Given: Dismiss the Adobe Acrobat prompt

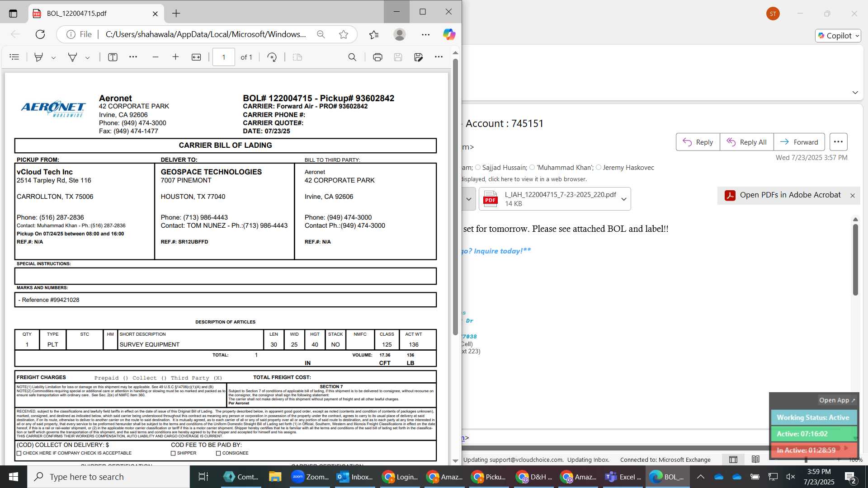Looking at the screenshot, I should pyautogui.click(x=853, y=196).
